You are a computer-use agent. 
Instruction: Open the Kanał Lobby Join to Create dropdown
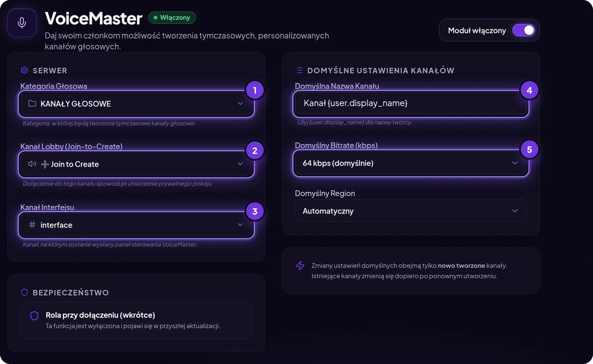(136, 164)
